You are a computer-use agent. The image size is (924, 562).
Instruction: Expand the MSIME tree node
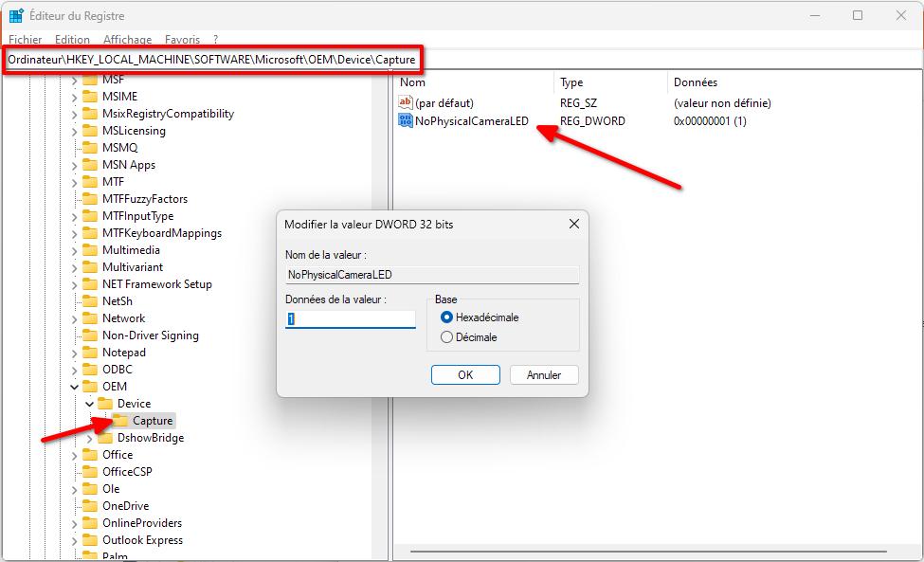tap(74, 97)
